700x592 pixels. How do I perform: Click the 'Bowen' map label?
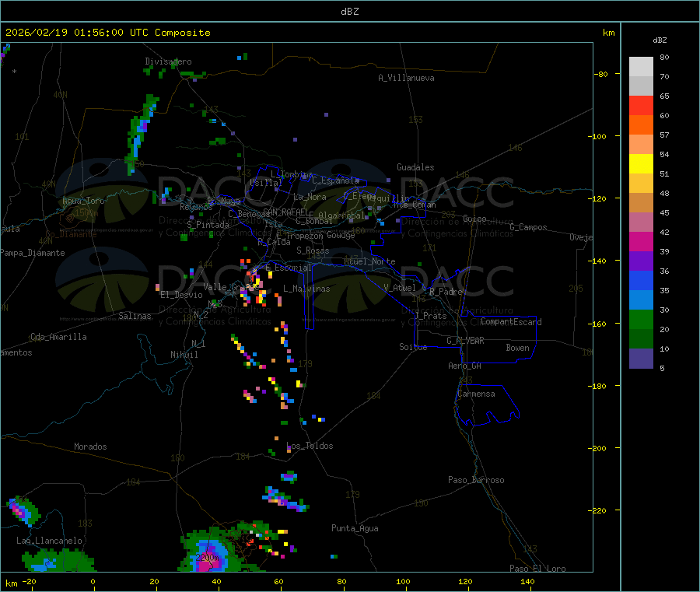(518, 348)
